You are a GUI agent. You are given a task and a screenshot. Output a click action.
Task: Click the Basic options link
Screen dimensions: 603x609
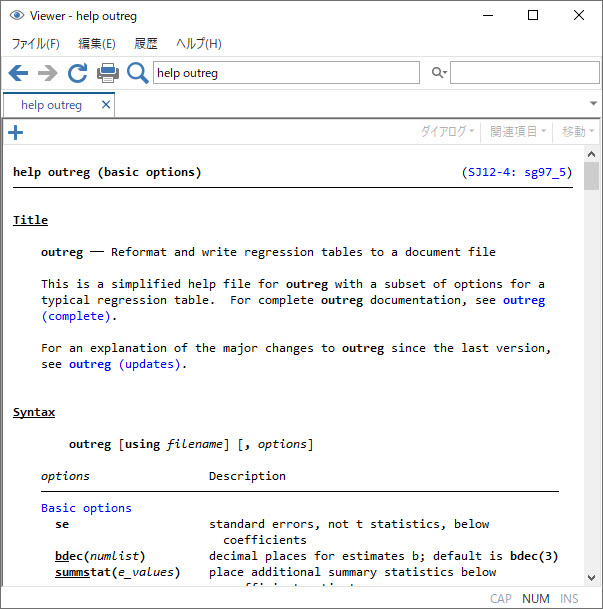[86, 508]
